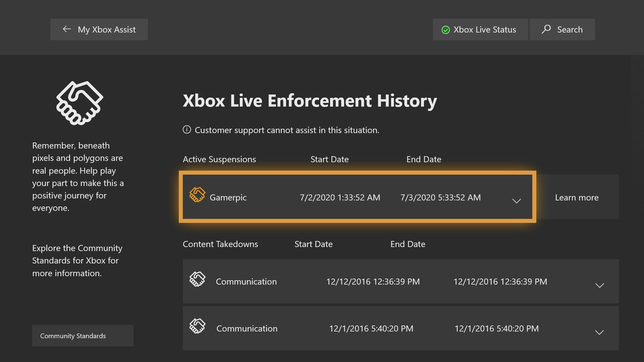644x362 pixels.
Task: Click Learn more for the Gamerpic suspension
Action: 577,197
